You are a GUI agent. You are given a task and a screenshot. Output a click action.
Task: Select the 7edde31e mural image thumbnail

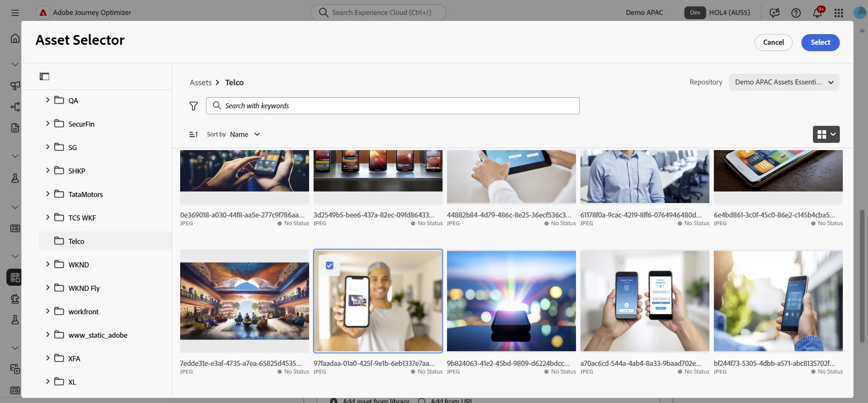click(x=245, y=301)
